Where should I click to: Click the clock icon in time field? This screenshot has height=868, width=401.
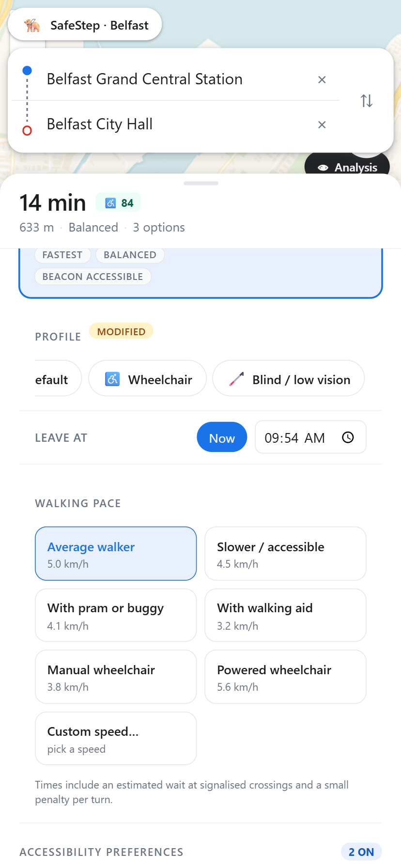click(x=348, y=437)
